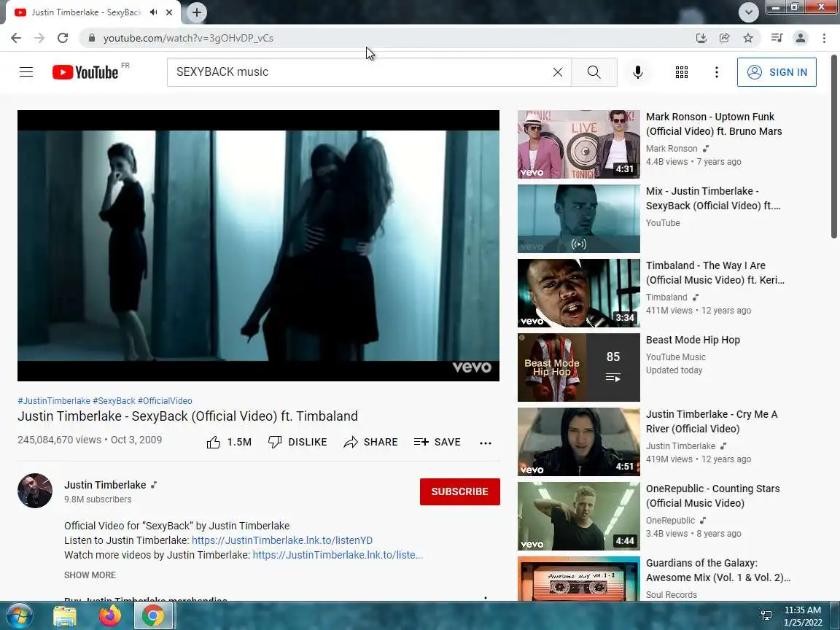Open a new Chrome tab

coord(197,12)
